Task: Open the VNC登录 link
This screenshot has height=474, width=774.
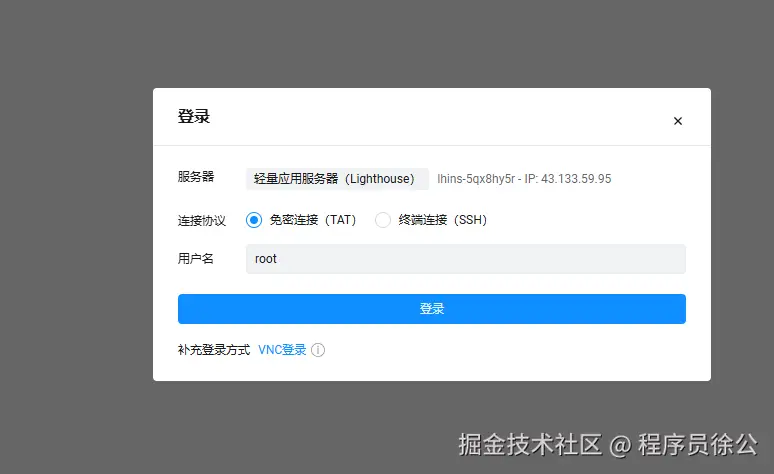Action: click(x=282, y=350)
